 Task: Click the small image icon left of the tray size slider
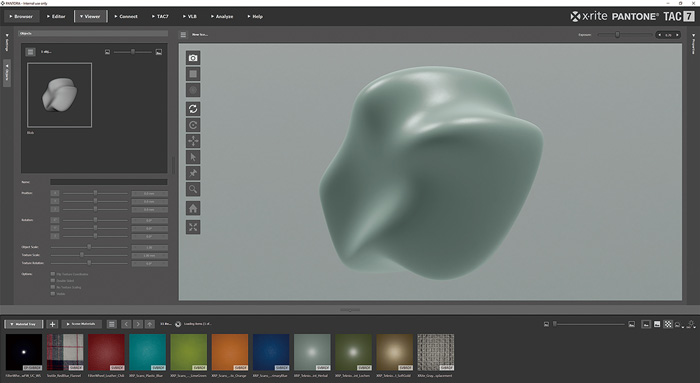click(546, 324)
